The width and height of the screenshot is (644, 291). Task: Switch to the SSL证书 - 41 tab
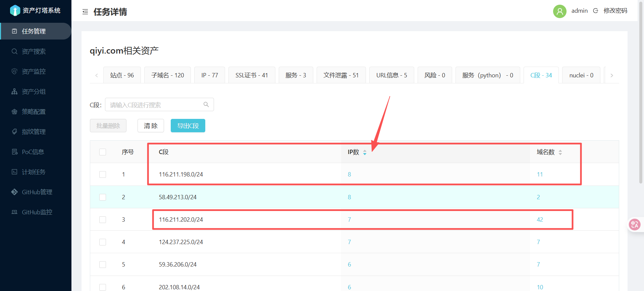click(252, 75)
